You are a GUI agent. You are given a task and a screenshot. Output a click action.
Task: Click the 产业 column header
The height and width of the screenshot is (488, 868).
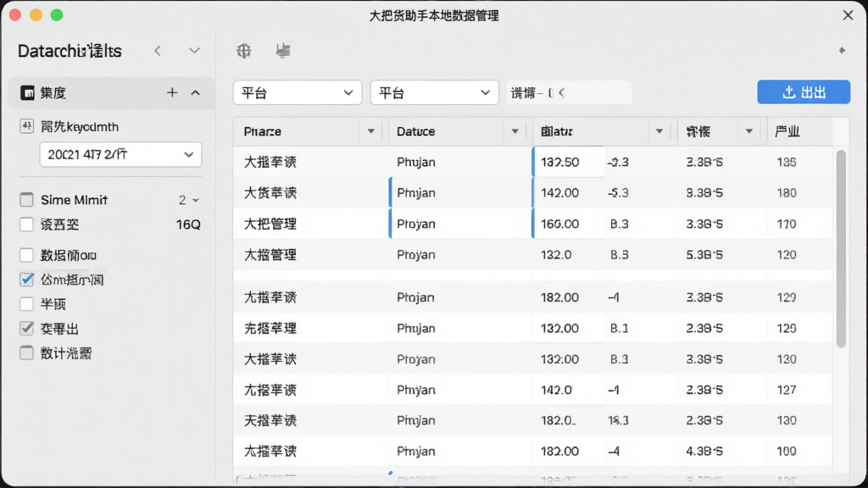tap(787, 131)
